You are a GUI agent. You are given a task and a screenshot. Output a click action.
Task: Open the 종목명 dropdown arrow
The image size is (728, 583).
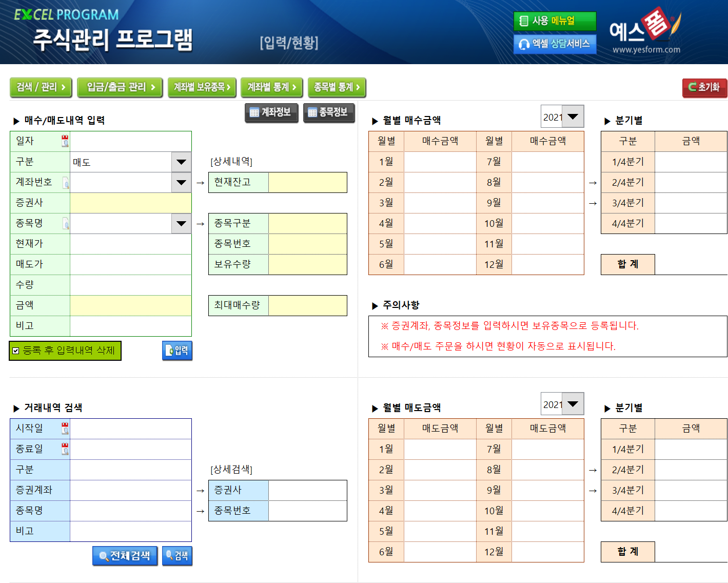[x=181, y=223]
